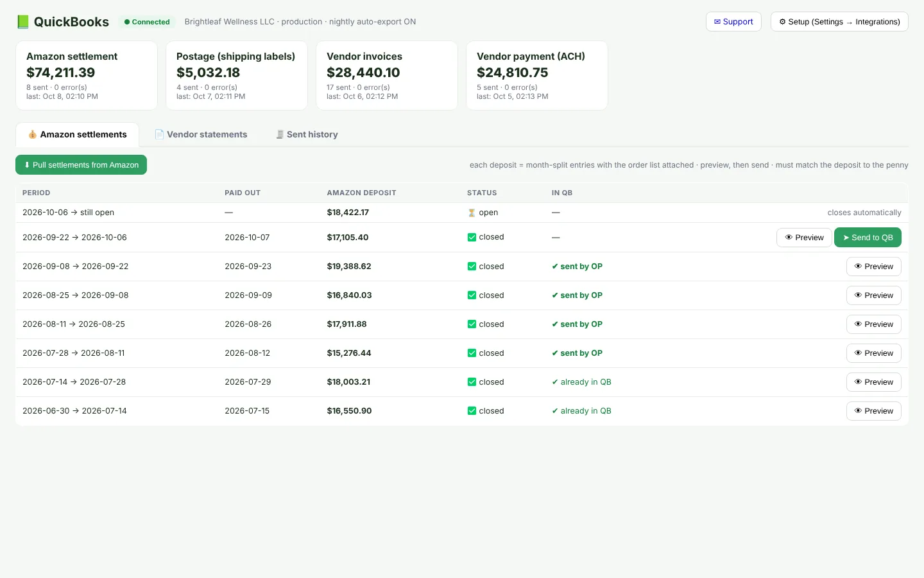The image size is (924, 578).
Task: Click the closed checkbox for the $19,388.62 deposit
Action: tap(472, 267)
